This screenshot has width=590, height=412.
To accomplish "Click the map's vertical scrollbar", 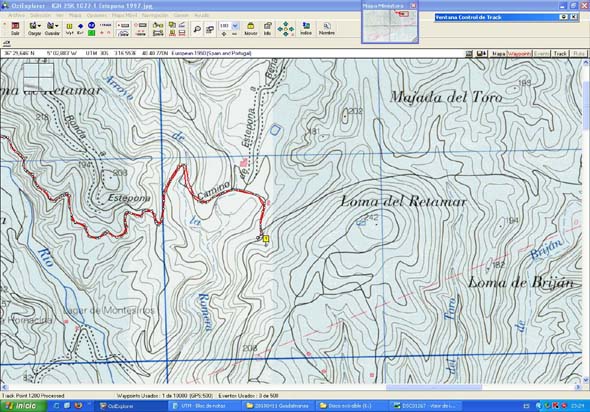I will (586, 222).
